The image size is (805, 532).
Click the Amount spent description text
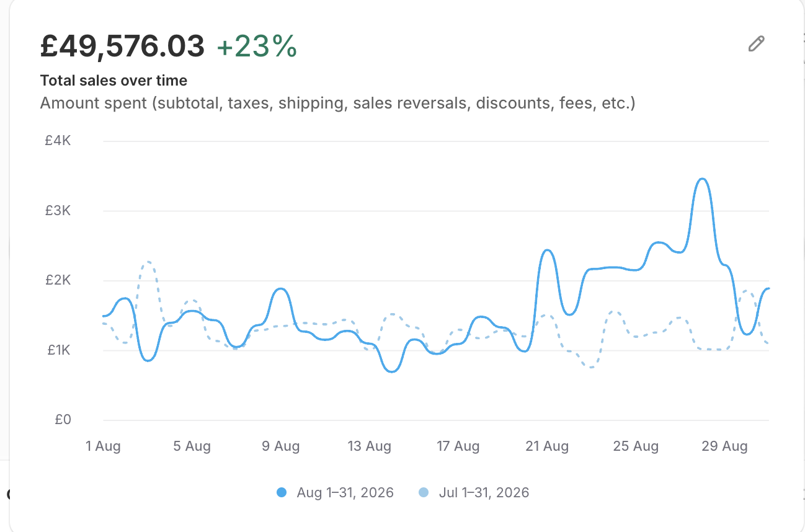tap(337, 103)
